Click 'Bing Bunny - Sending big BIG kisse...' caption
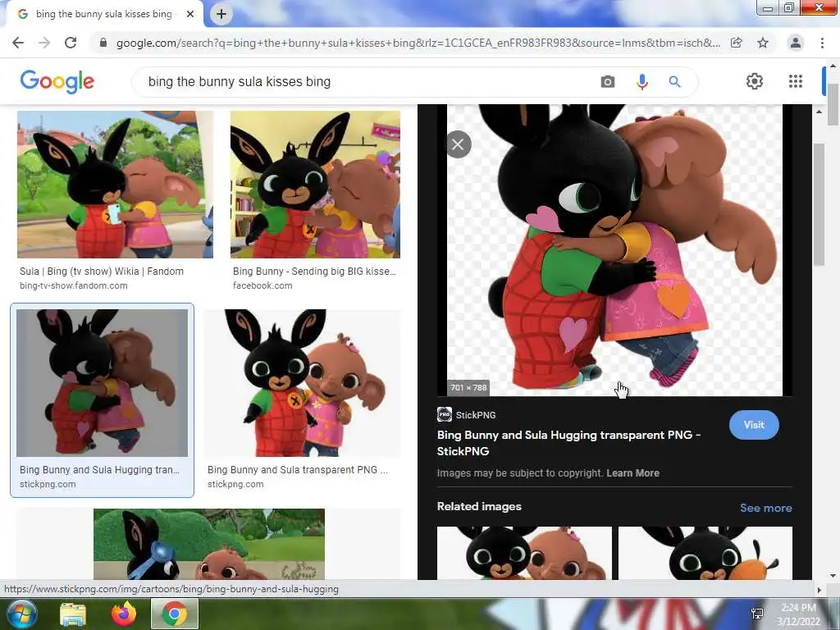This screenshot has width=840, height=630. [314, 272]
